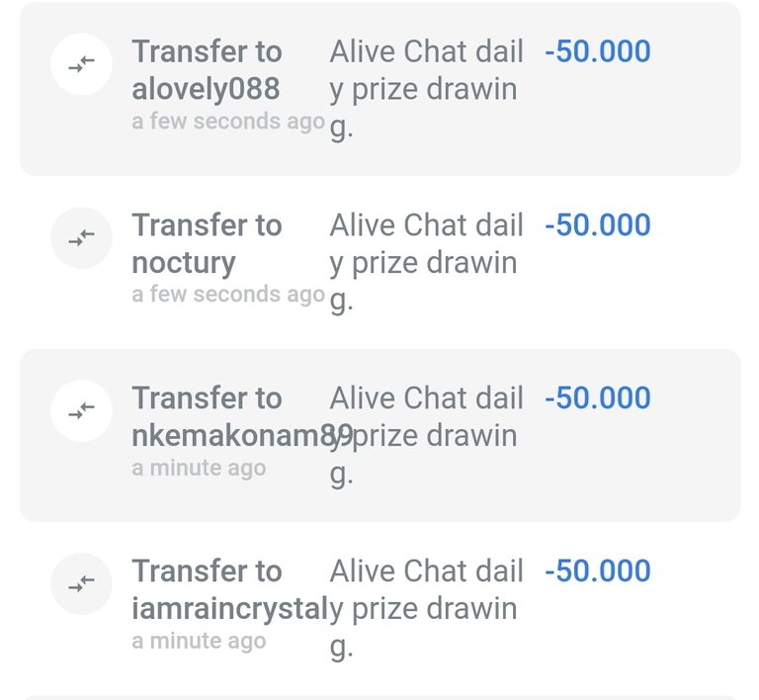This screenshot has width=759, height=700.
Task: Click 'a few seconds ago' under noctury
Action: coord(227,295)
